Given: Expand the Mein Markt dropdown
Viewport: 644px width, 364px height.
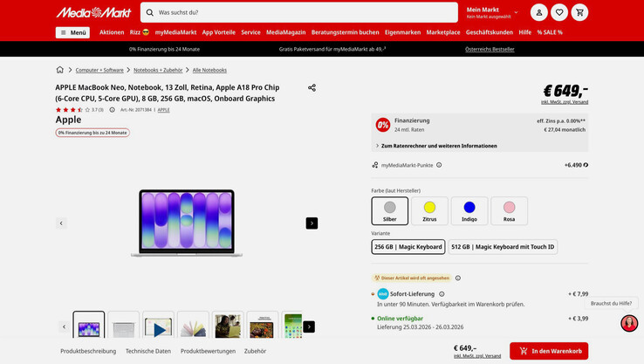Looking at the screenshot, I should coord(492,13).
